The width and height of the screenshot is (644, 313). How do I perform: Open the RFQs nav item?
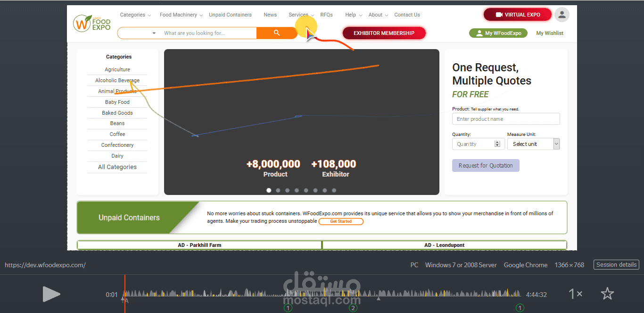pos(326,15)
